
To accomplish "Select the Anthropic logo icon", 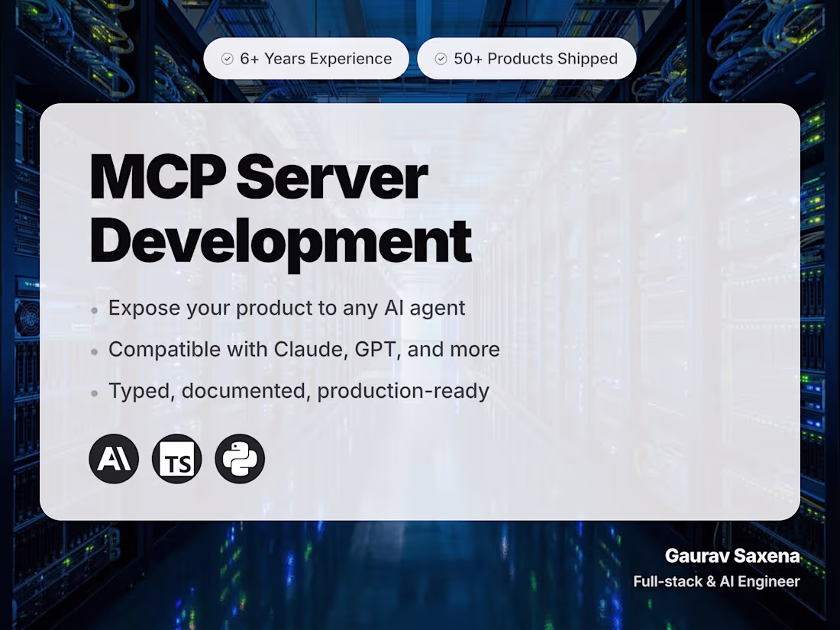I will point(114,458).
